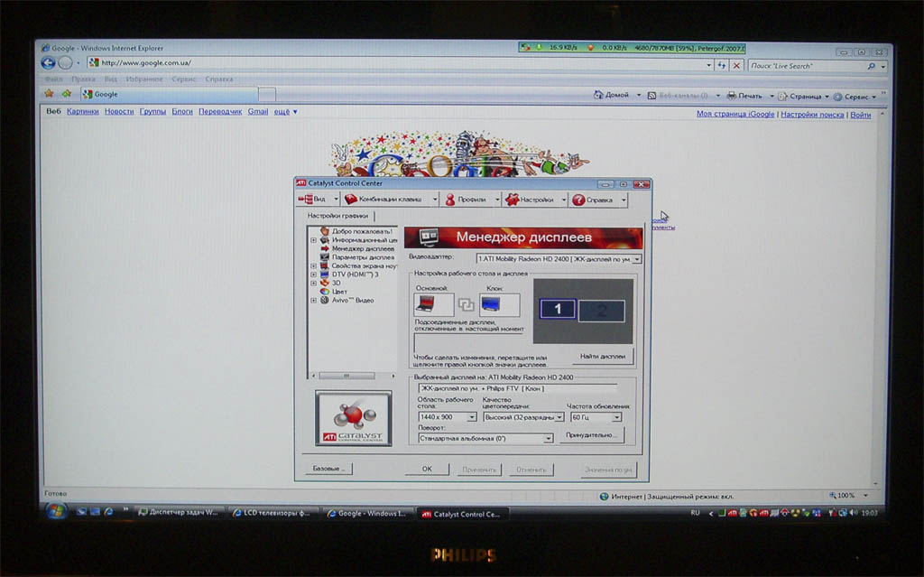Select display 1 in the layout preview
Image resolution: width=924 pixels, height=577 pixels.
[x=558, y=309]
